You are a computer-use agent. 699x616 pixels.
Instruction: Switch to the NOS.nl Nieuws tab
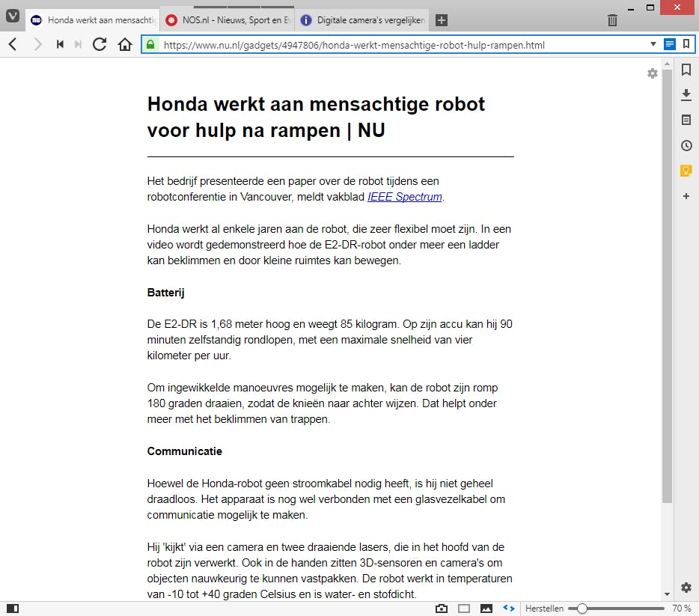click(x=228, y=20)
